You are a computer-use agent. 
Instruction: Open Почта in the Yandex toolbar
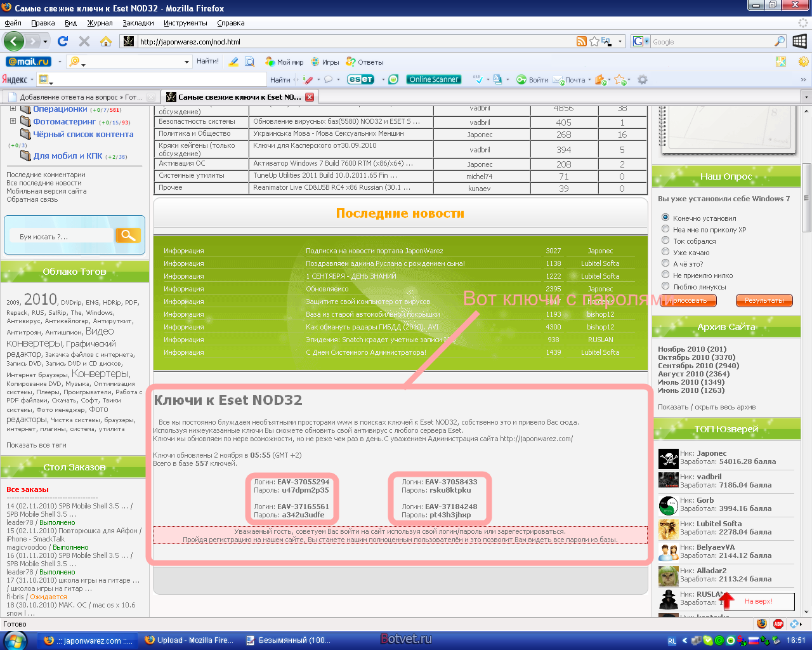click(x=570, y=79)
